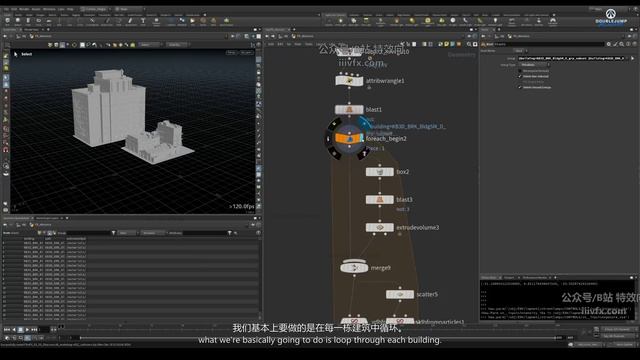Select the Torus shelf tool
This screenshot has width=640, height=360.
[x=38, y=21]
